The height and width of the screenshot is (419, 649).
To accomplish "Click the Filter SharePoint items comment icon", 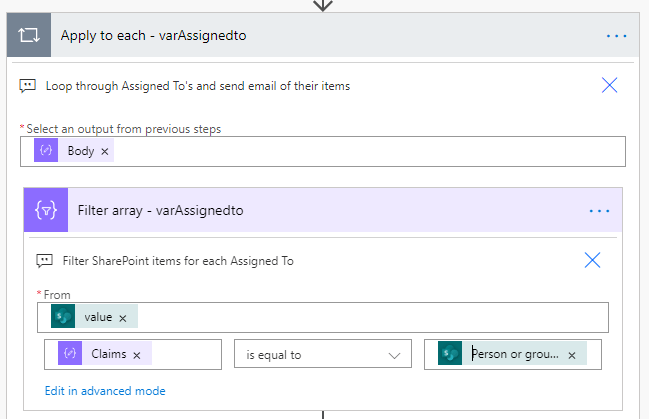I will point(45,261).
